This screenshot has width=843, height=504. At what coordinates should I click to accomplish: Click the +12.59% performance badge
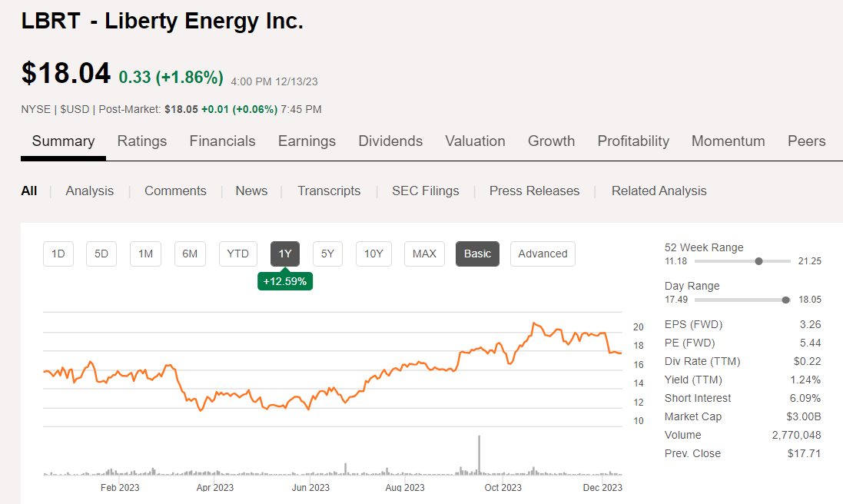(x=285, y=281)
